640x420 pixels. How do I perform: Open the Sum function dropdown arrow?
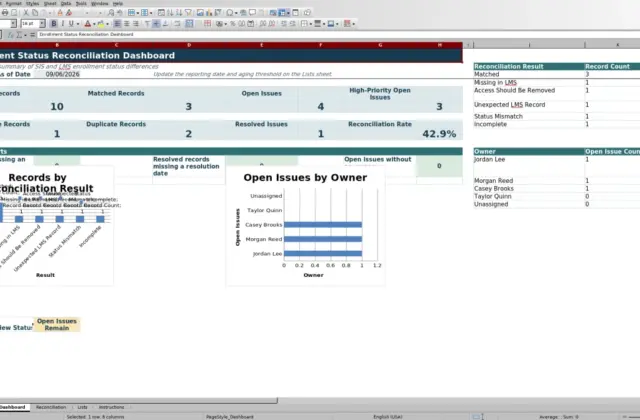(x=25, y=35)
